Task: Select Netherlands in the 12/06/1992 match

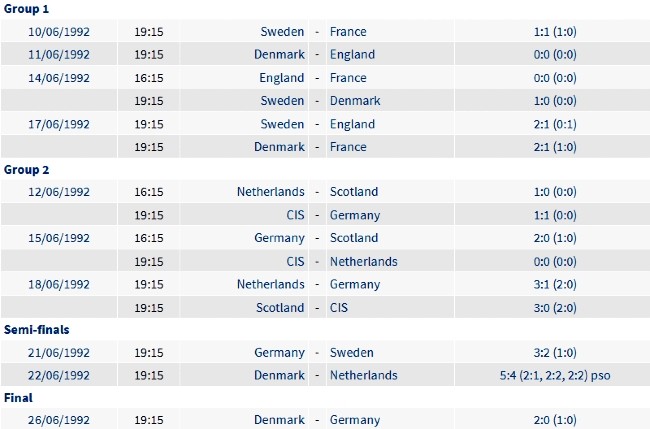Action: pyautogui.click(x=271, y=192)
